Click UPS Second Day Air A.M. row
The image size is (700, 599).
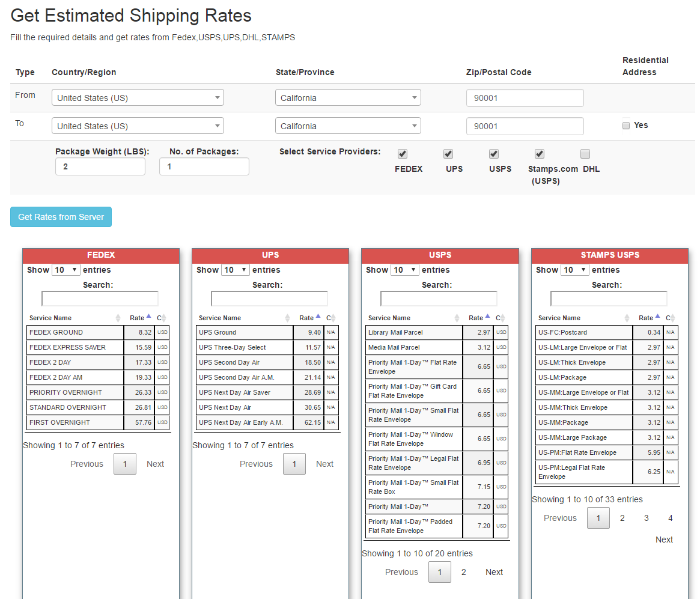[x=267, y=378]
